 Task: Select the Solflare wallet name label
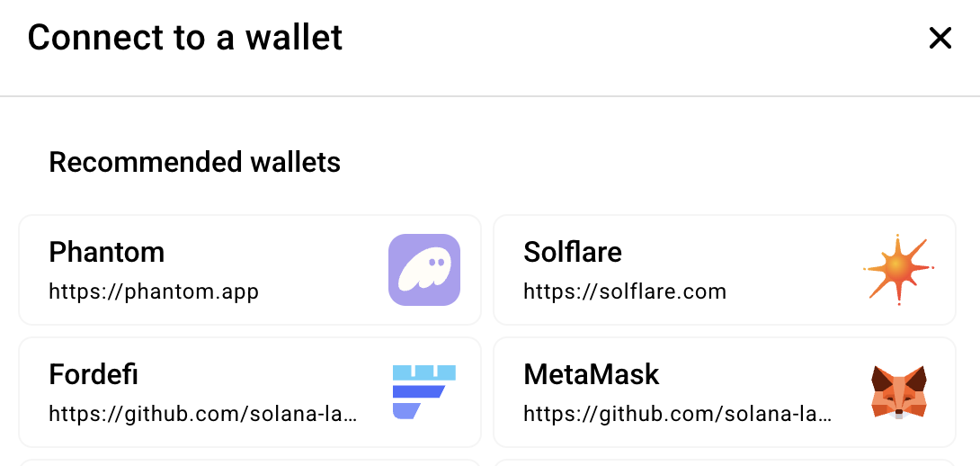(x=573, y=252)
